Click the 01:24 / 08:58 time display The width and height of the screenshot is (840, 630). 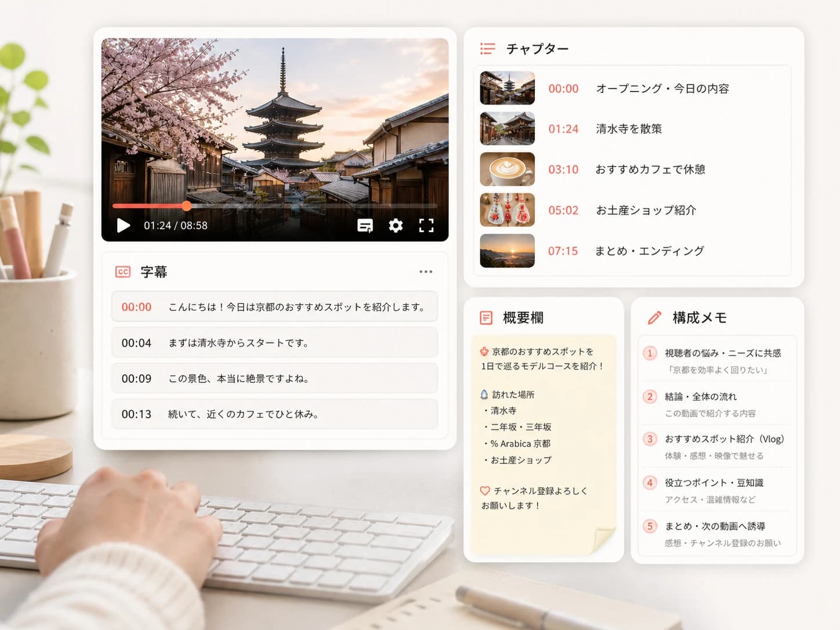click(x=176, y=226)
